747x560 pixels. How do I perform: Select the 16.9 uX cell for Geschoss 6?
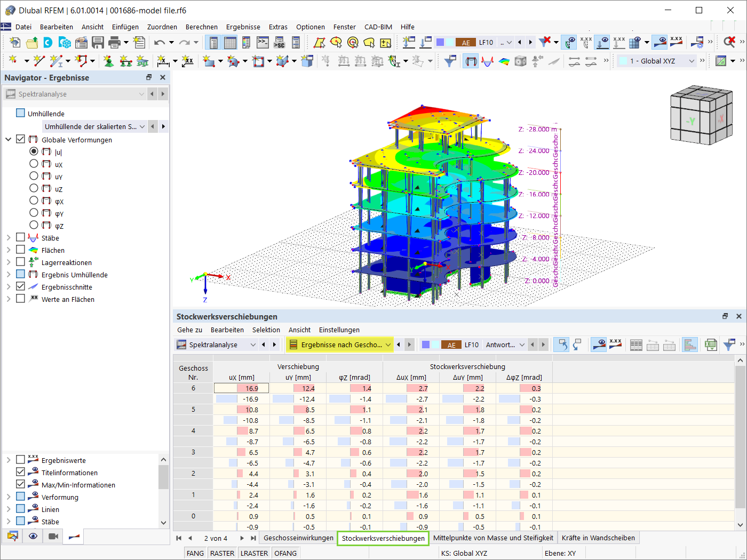point(241,388)
